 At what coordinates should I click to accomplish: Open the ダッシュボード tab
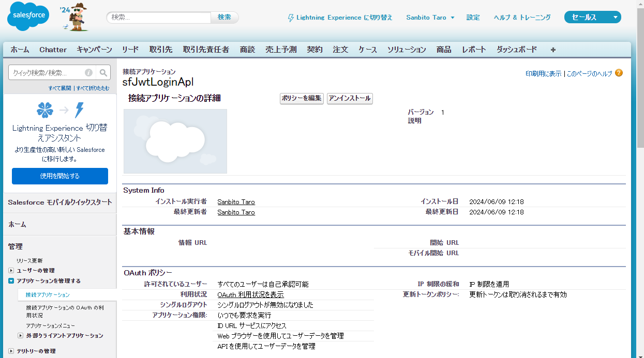coord(517,50)
